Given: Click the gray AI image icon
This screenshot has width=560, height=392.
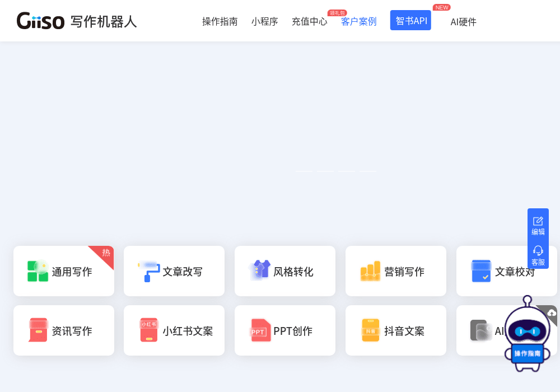Looking at the screenshot, I should click(x=481, y=330).
